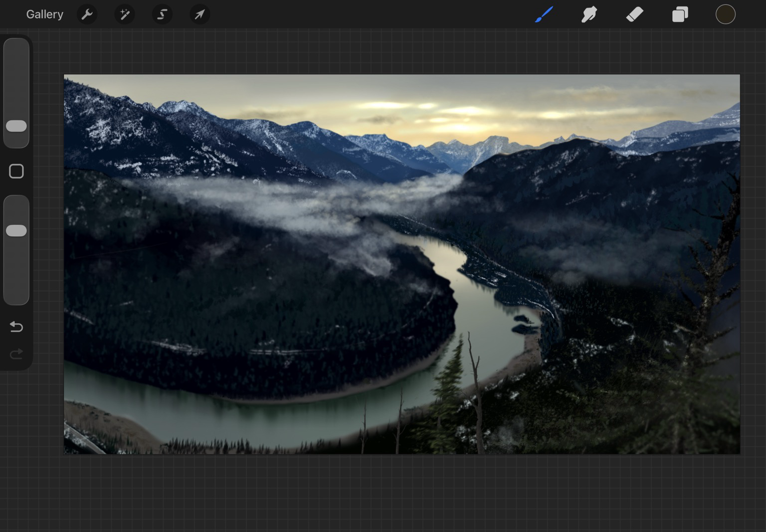Click the brush size slider handle

pos(16,126)
